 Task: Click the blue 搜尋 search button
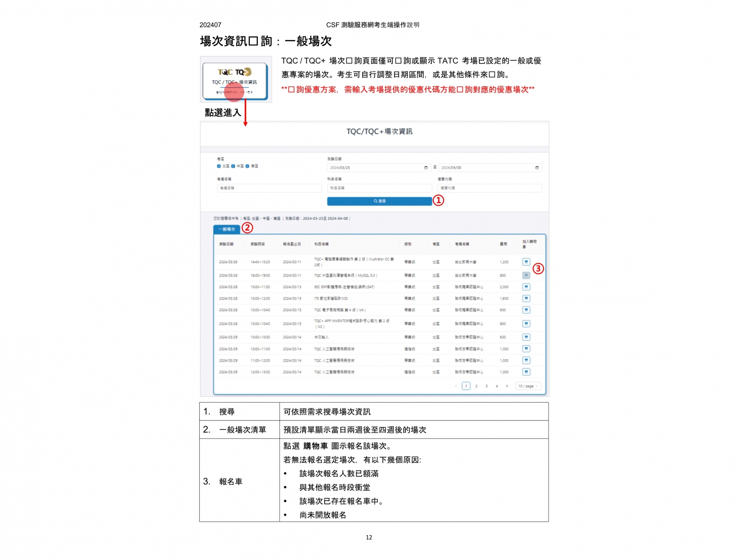pos(380,201)
